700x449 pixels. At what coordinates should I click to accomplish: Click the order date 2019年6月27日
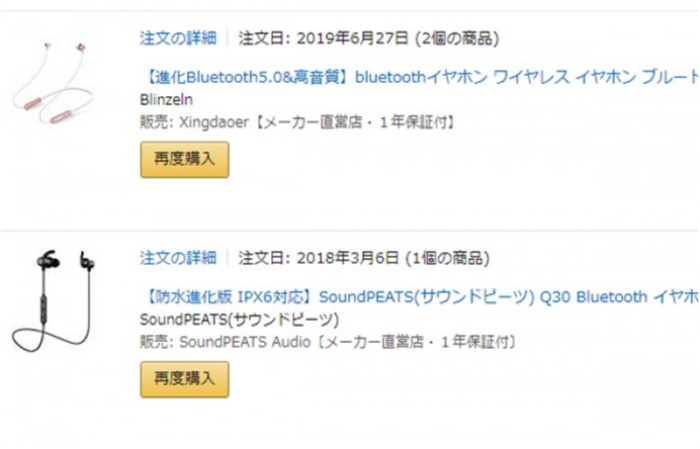(x=350, y=39)
